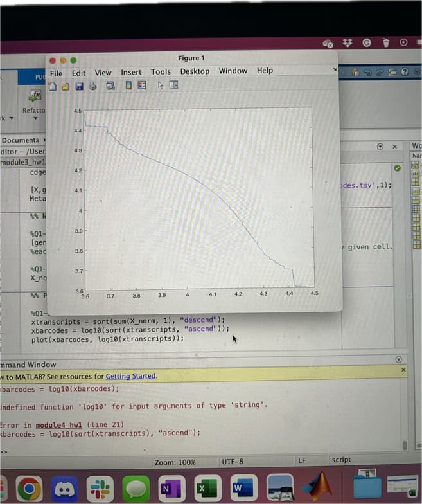Image resolution: width=422 pixels, height=504 pixels.
Task: Click the Getting Started link
Action: (x=130, y=376)
